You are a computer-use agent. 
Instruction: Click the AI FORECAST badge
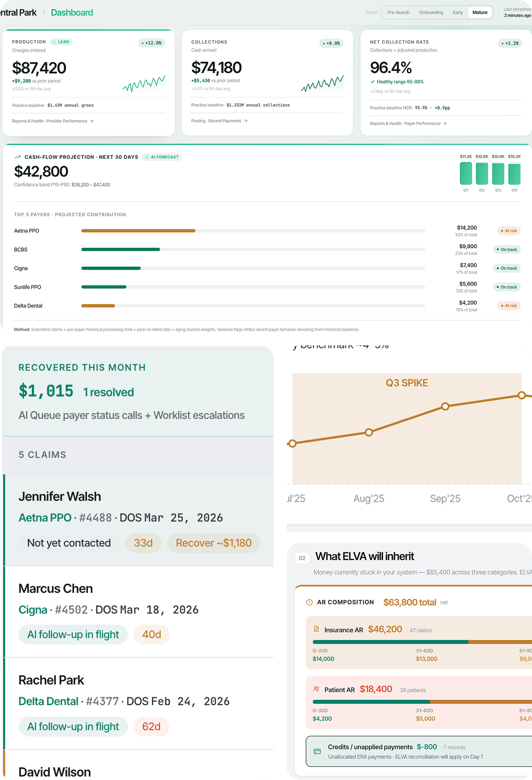[x=162, y=157]
